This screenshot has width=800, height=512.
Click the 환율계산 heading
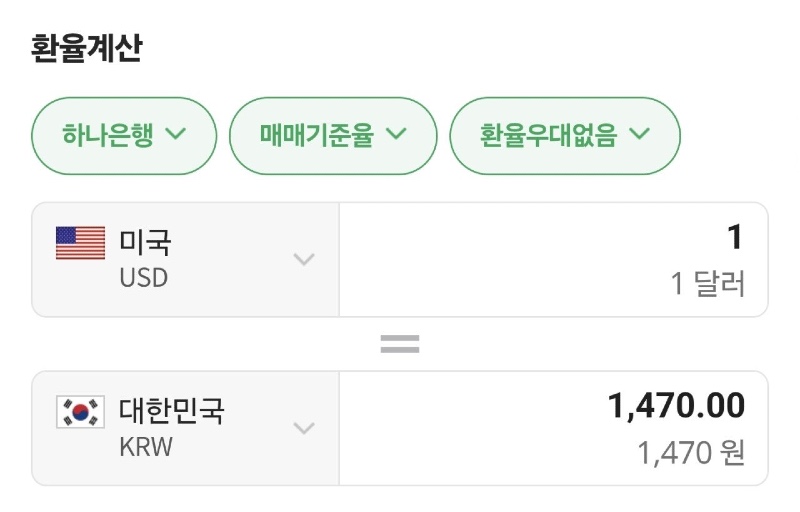87,48
